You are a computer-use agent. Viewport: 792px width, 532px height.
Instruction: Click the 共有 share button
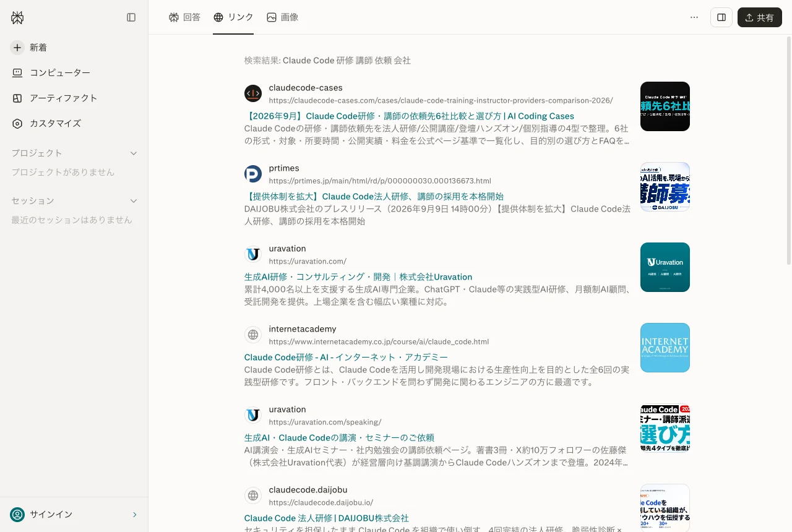(x=760, y=17)
